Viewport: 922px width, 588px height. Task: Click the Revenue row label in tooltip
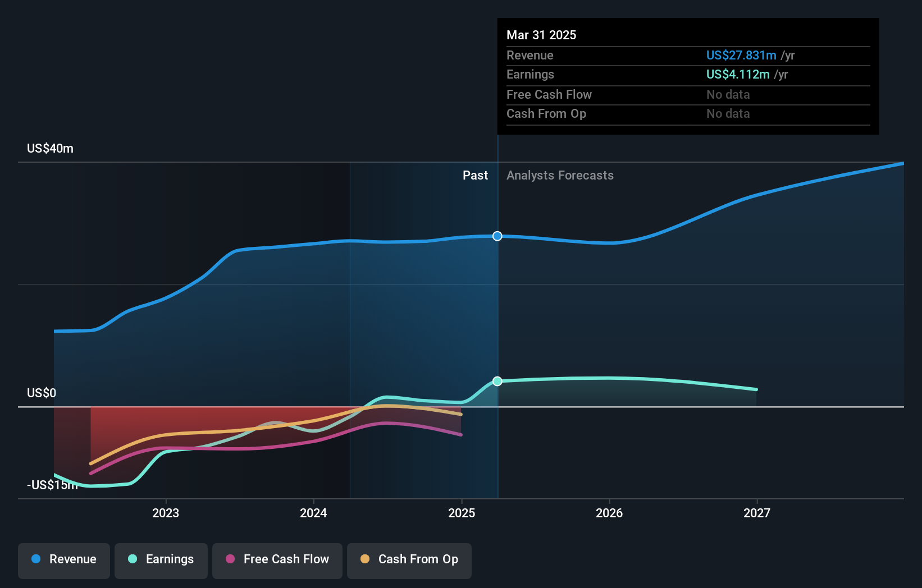(530, 55)
